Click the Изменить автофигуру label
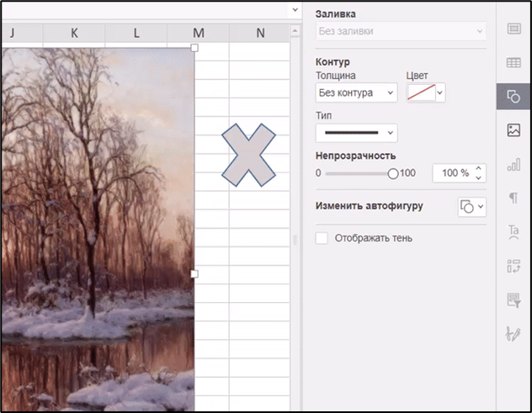The image size is (532, 413). (x=370, y=206)
